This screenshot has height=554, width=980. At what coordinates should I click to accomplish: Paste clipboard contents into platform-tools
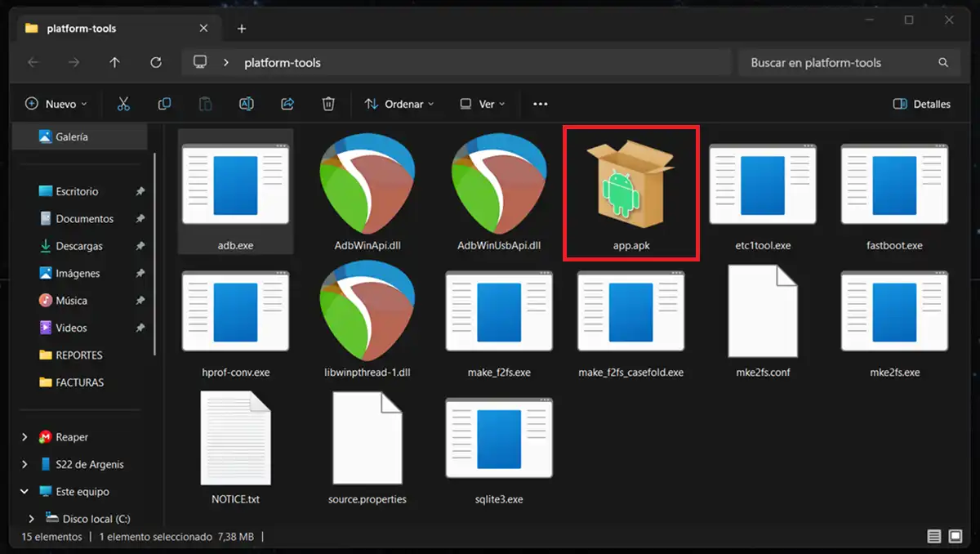(x=205, y=104)
